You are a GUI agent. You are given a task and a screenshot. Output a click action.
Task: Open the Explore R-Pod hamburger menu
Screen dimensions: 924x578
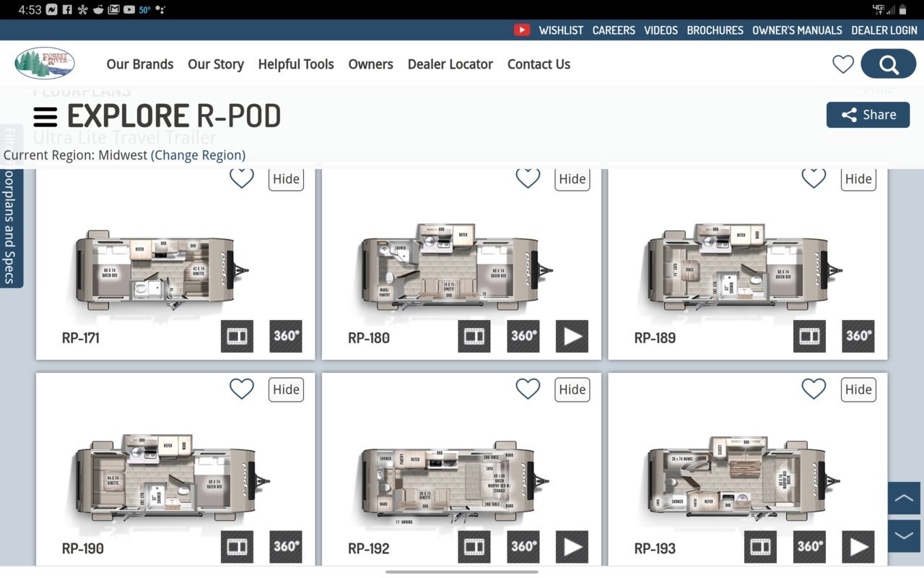click(45, 117)
